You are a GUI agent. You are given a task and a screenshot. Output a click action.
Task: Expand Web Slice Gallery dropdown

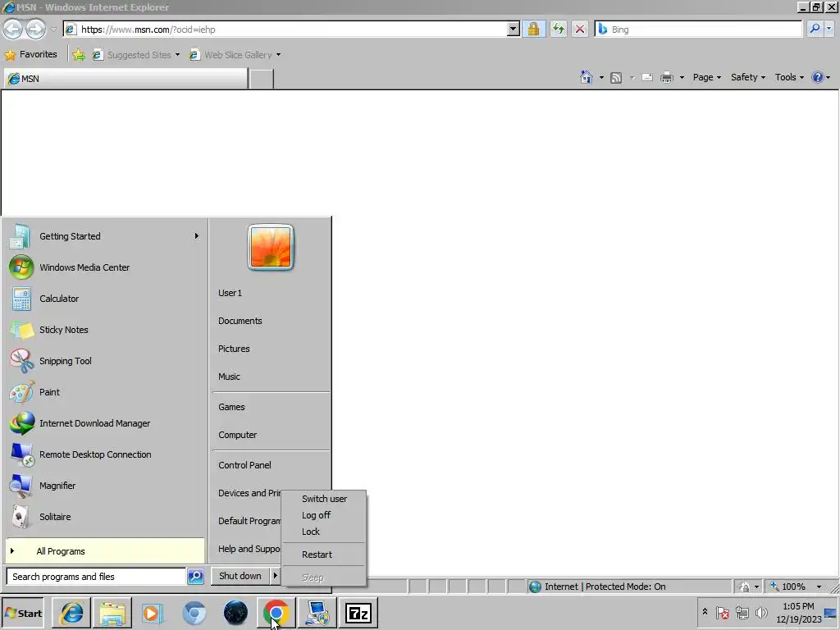pos(278,55)
